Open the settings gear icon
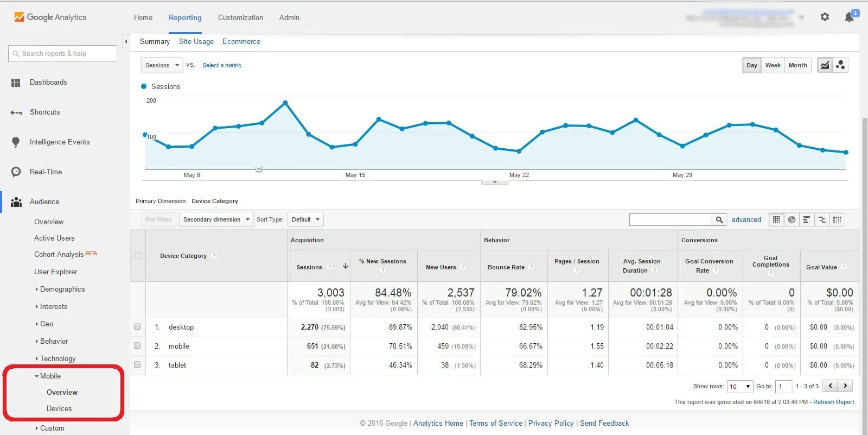The height and width of the screenshot is (435, 868). 825,17
